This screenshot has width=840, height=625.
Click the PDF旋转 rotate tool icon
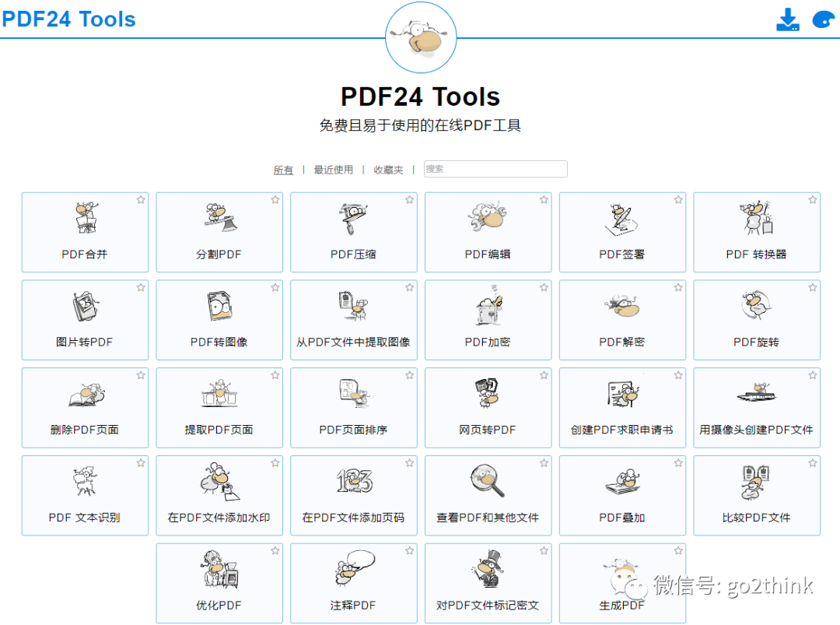pos(757,305)
